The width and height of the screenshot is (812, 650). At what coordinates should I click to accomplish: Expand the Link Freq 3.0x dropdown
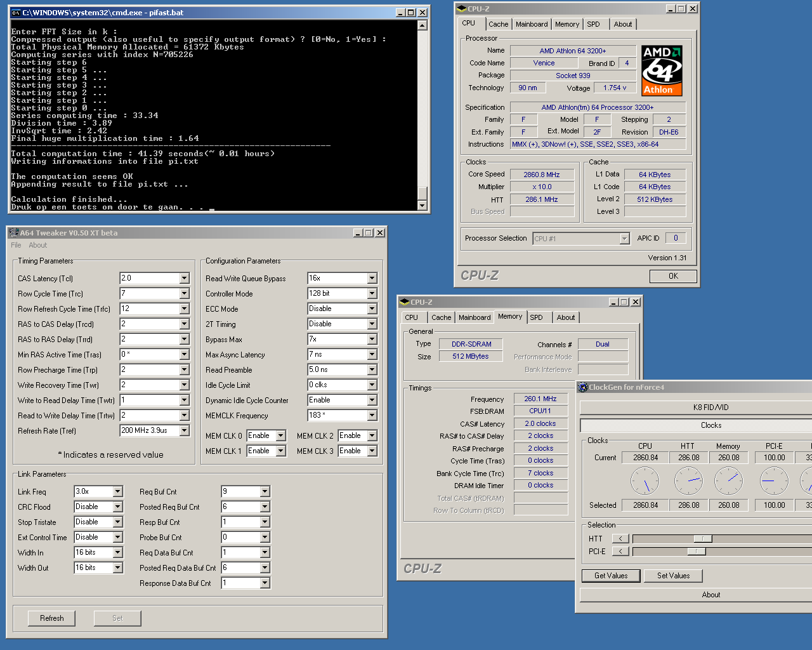tap(117, 491)
